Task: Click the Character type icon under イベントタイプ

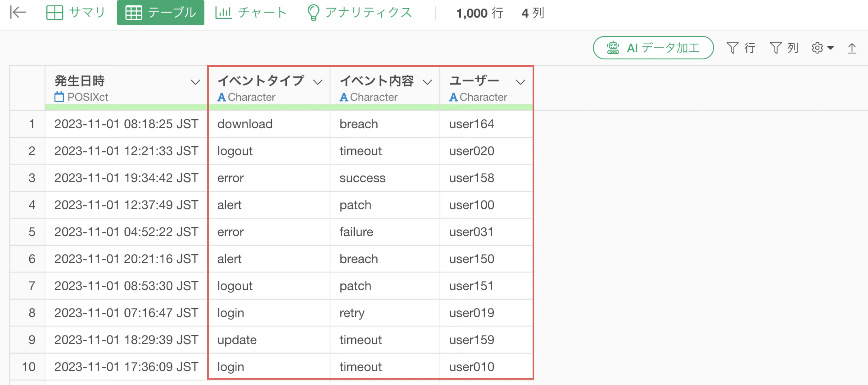Action: pos(221,97)
